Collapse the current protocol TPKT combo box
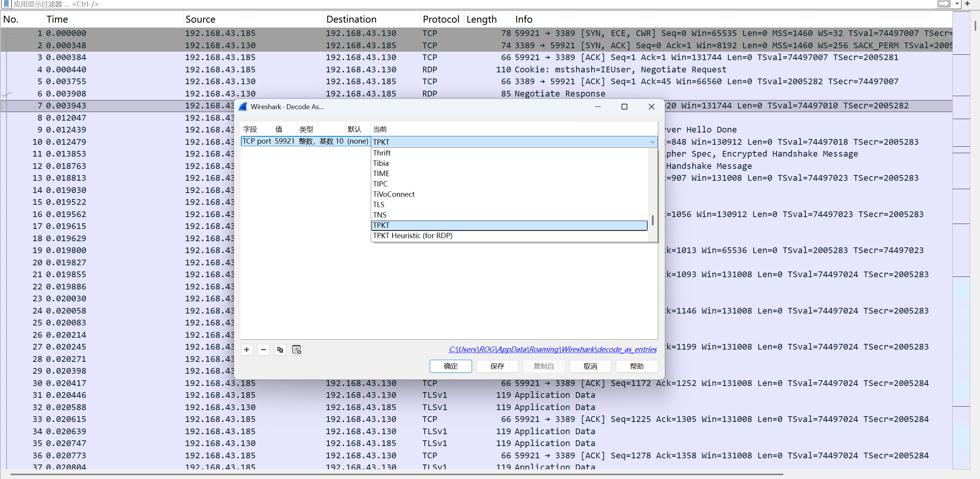The width and height of the screenshot is (980, 479). tap(652, 142)
